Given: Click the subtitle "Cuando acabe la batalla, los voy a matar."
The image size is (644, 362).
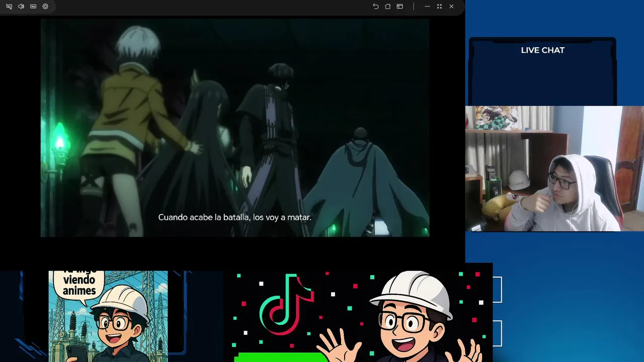Looking at the screenshot, I should (235, 217).
